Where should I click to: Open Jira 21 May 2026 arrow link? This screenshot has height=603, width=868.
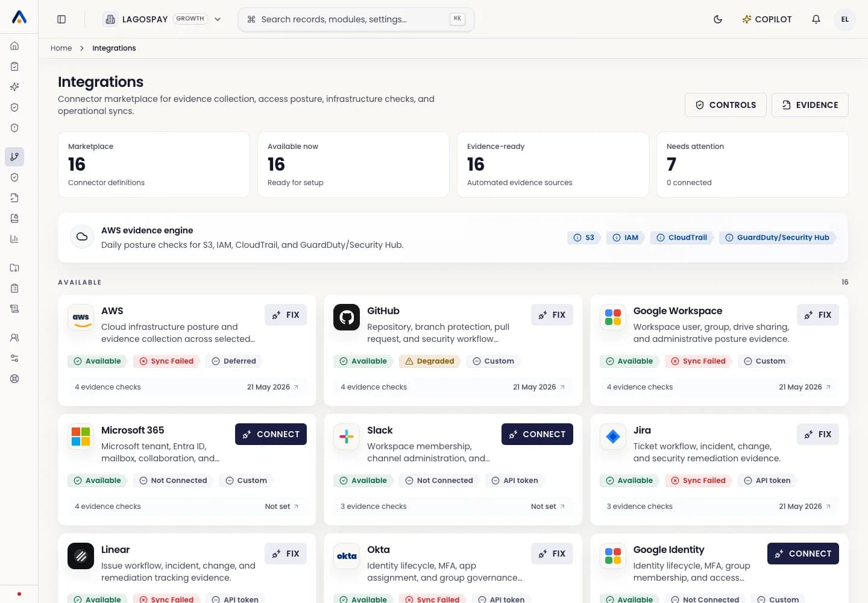click(805, 507)
